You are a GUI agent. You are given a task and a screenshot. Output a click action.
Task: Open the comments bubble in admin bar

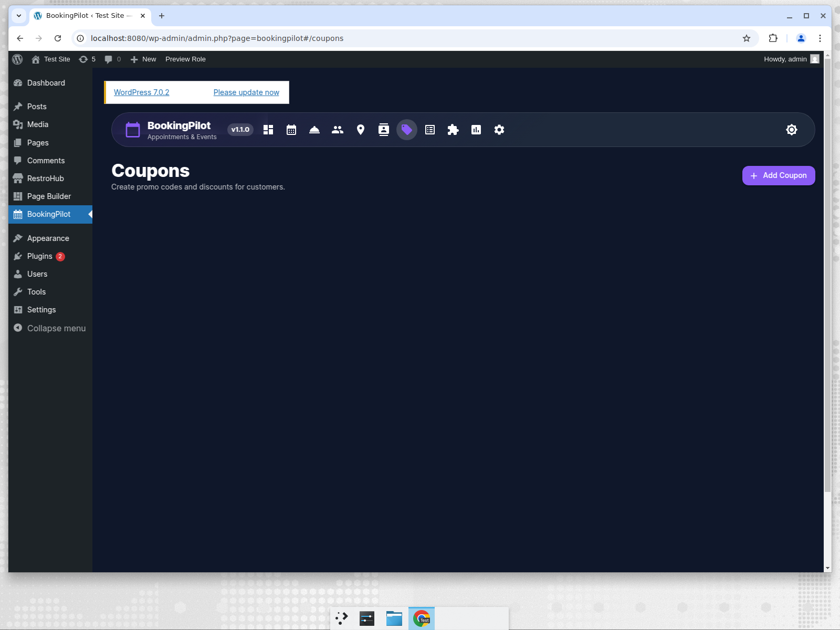pyautogui.click(x=113, y=59)
